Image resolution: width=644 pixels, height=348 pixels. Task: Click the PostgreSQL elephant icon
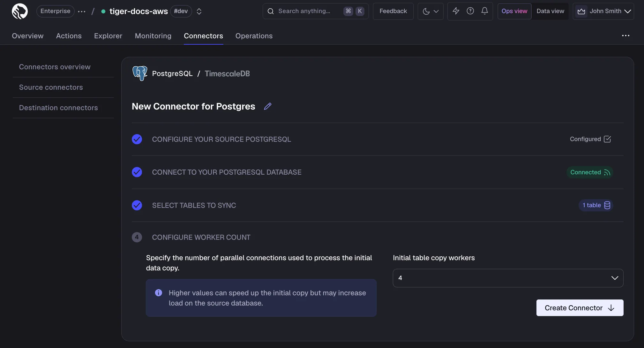(x=140, y=73)
